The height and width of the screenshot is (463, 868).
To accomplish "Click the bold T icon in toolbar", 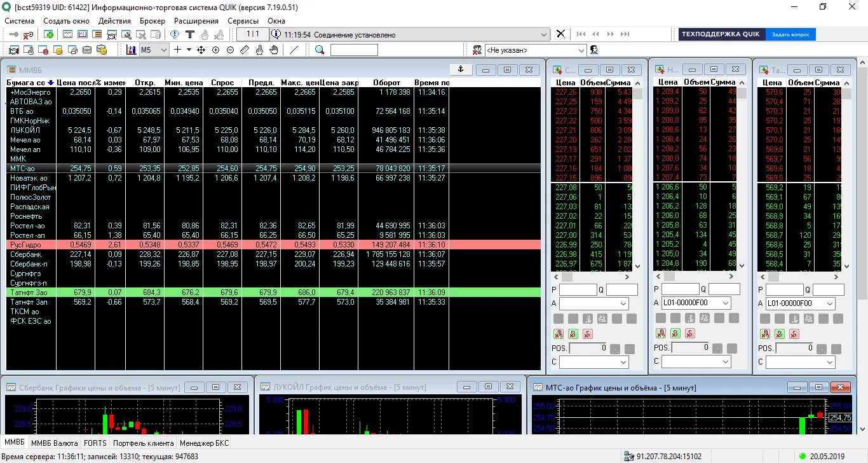I will [190, 34].
